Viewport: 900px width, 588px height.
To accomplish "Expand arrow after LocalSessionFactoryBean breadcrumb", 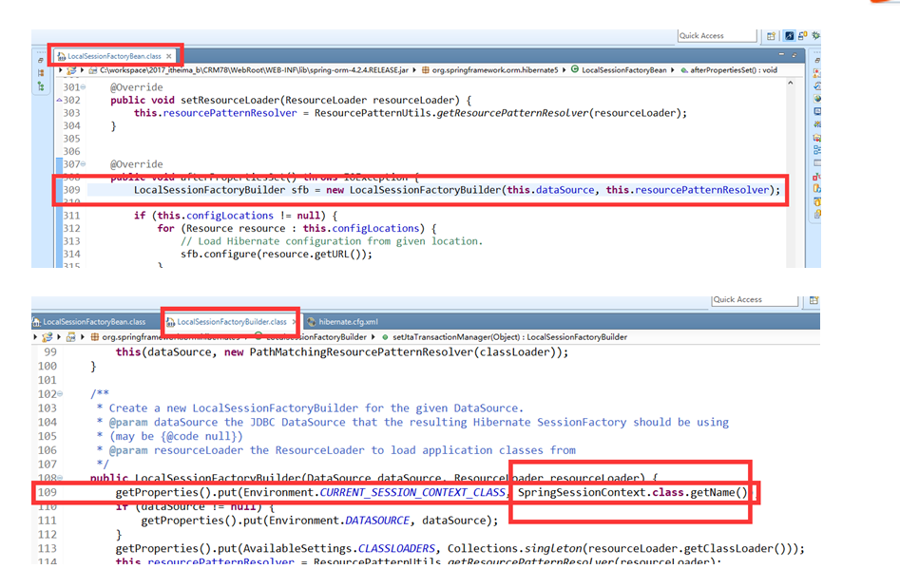I will point(672,70).
